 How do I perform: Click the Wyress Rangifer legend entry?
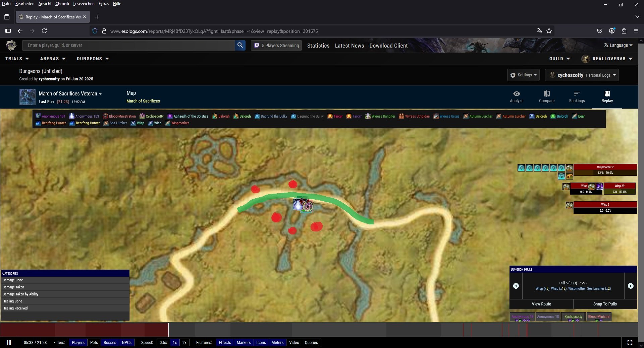click(x=380, y=116)
